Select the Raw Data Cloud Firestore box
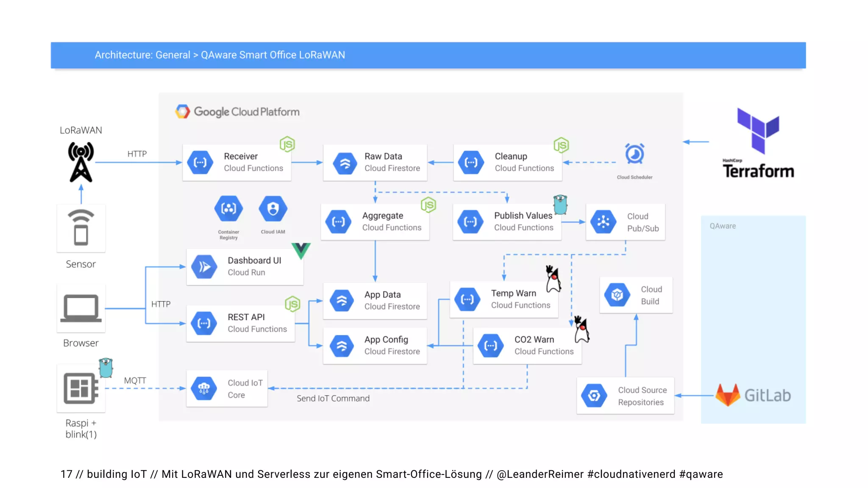The height and width of the screenshot is (488, 868). (x=375, y=163)
